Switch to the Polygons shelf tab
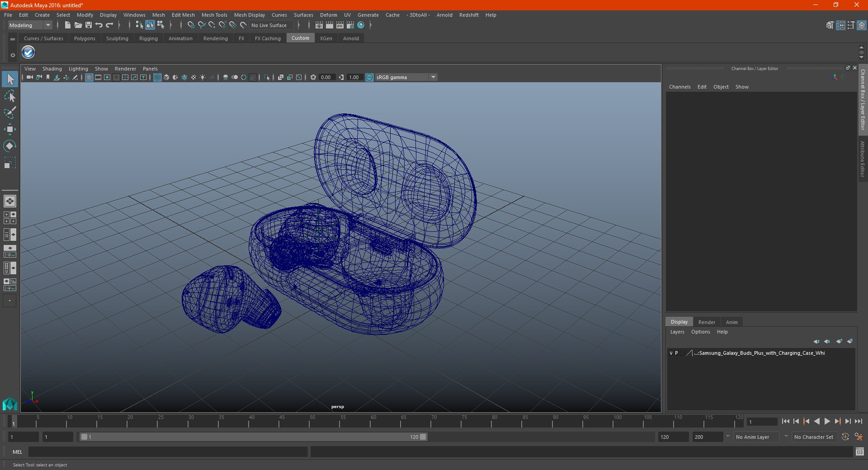 point(85,38)
